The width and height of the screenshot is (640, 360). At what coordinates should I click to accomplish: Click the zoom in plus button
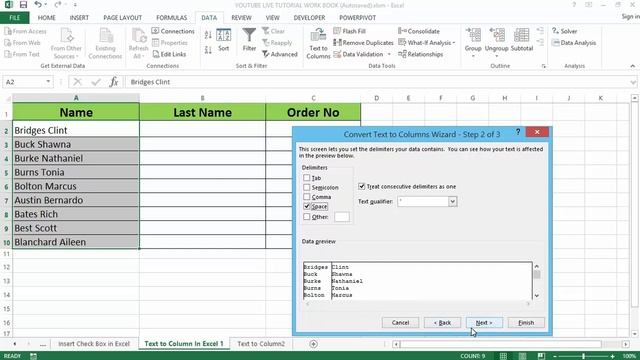[x=613, y=356]
